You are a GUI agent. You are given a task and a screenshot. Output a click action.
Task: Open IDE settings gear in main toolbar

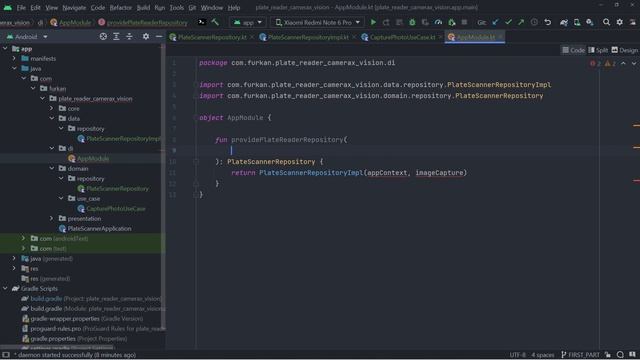pos(620,22)
